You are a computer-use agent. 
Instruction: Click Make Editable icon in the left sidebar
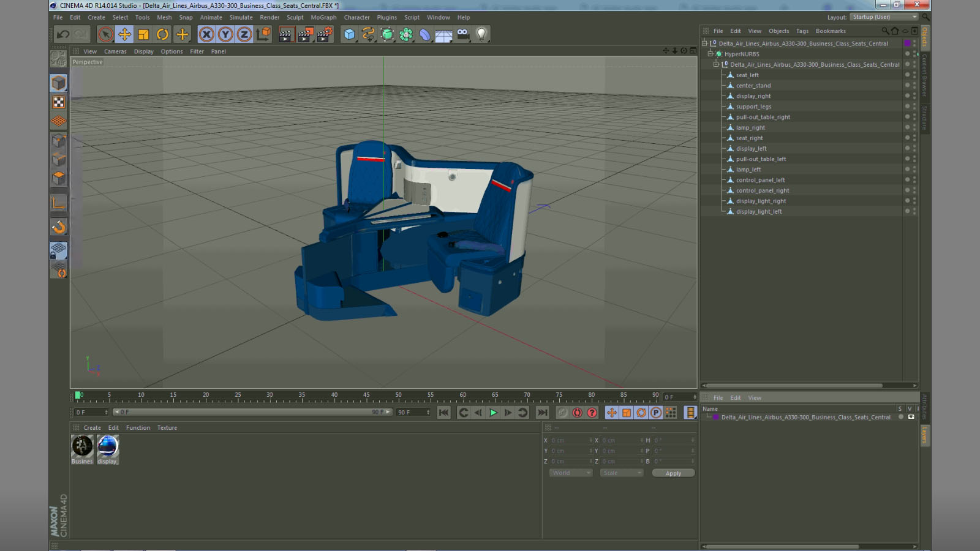(x=58, y=59)
